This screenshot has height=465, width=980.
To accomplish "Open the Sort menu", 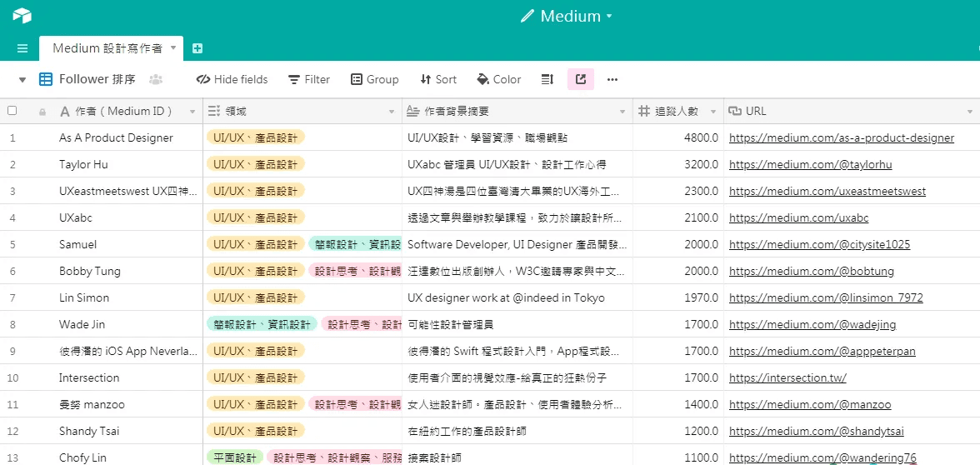I will pyautogui.click(x=438, y=79).
